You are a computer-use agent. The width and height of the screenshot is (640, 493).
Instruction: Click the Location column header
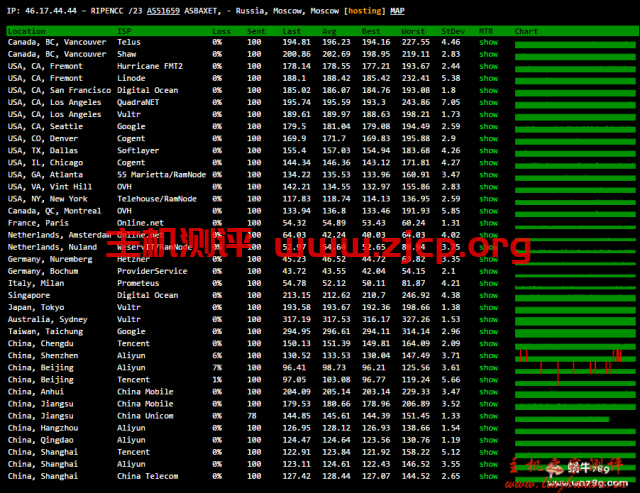[x=27, y=31]
